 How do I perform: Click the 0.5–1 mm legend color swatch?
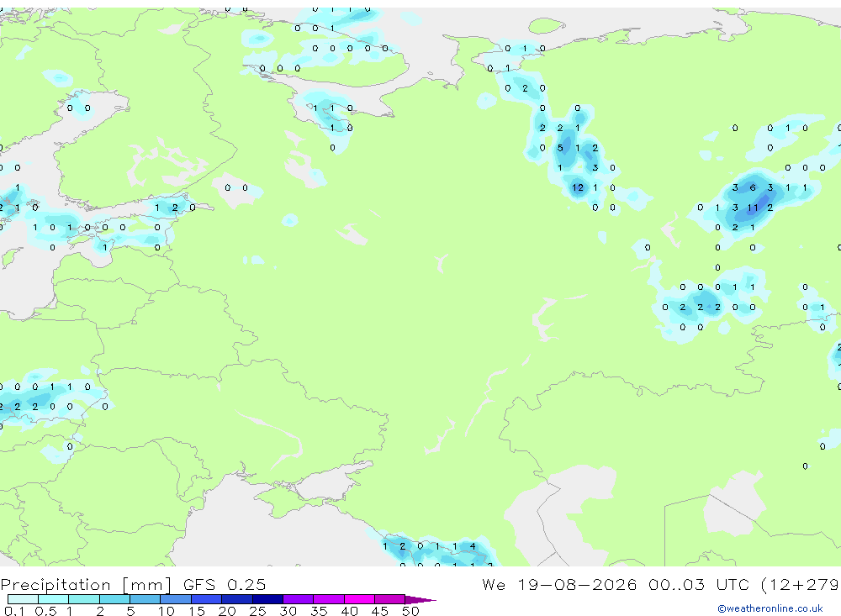(x=54, y=599)
